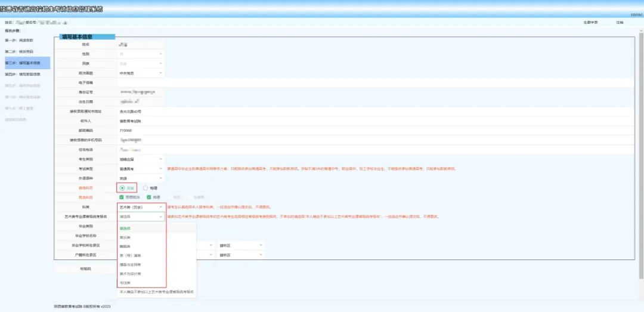Pick 美术与设计类 in the open list
Screen dimensions: 644x312
130,273
